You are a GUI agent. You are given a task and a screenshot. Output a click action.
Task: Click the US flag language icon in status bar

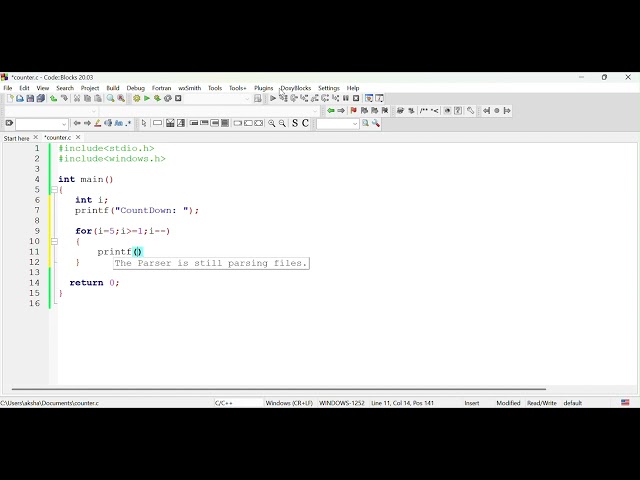tap(625, 402)
